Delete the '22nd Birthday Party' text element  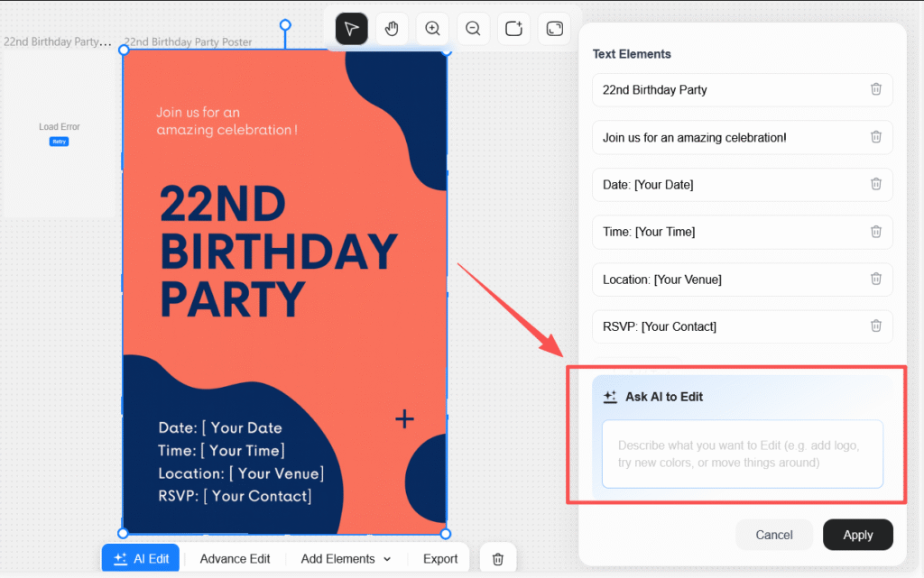(x=875, y=89)
